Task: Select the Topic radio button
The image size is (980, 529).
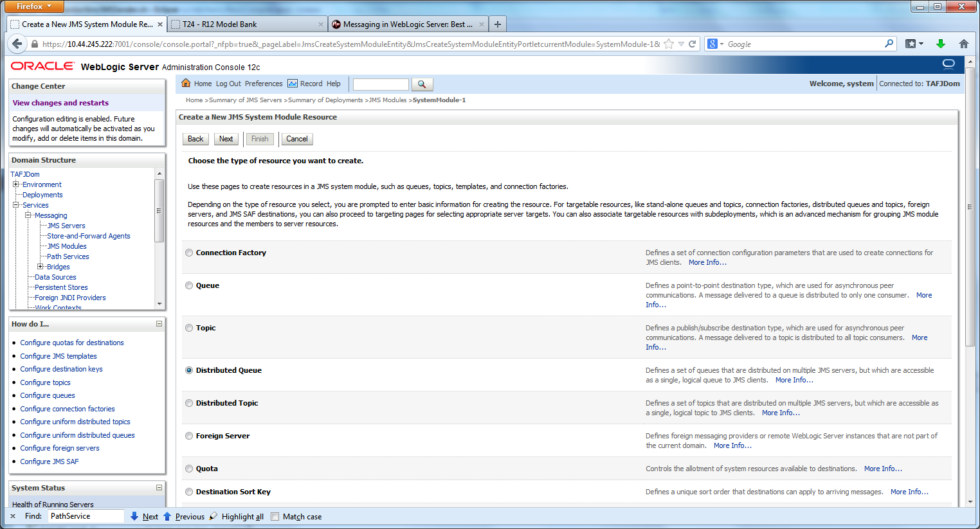Action: [x=189, y=328]
